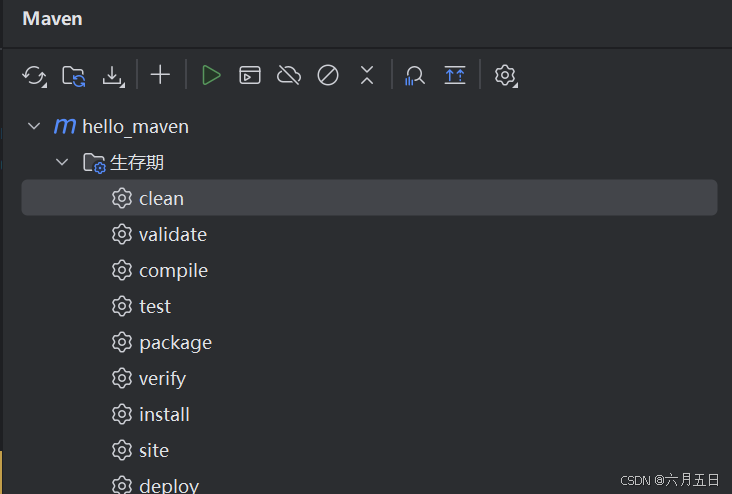The image size is (732, 494).
Task: Generate sources and update folders icon
Action: [x=74, y=75]
